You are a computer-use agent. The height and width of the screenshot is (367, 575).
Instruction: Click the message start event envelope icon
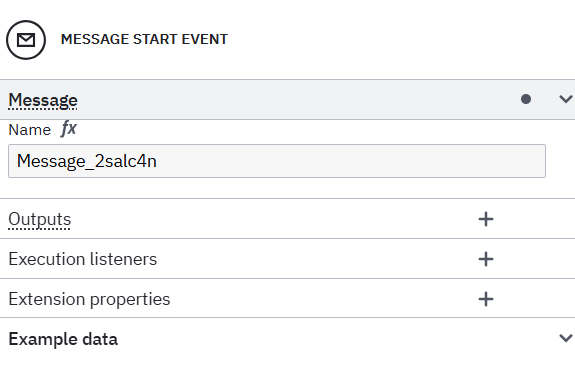[x=26, y=40]
